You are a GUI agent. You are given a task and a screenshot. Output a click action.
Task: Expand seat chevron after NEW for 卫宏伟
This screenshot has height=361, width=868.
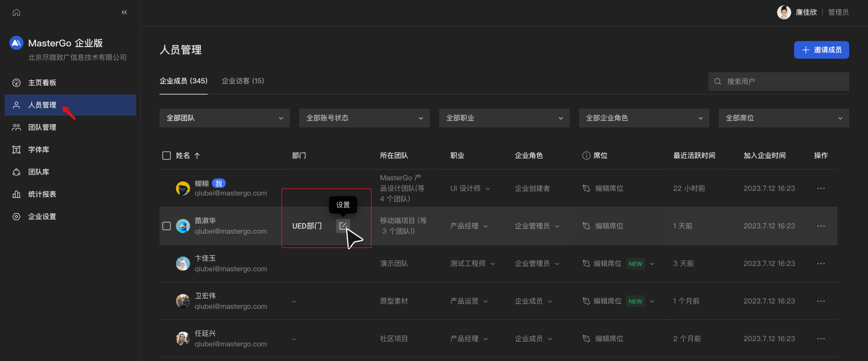pos(652,301)
